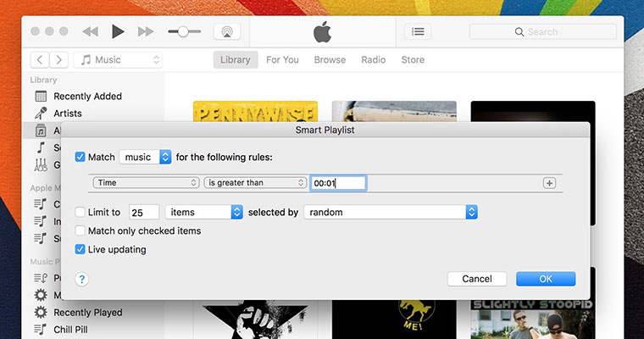644x339 pixels.
Task: Click the Search field in iTunes
Action: [x=542, y=31]
